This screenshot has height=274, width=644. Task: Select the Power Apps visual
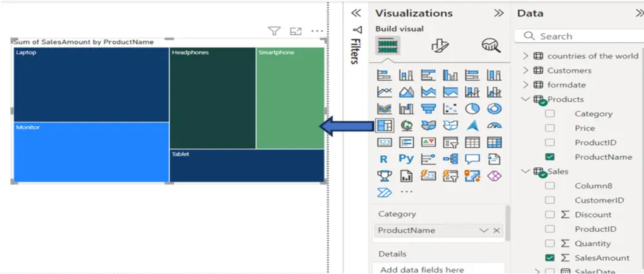coord(494,176)
